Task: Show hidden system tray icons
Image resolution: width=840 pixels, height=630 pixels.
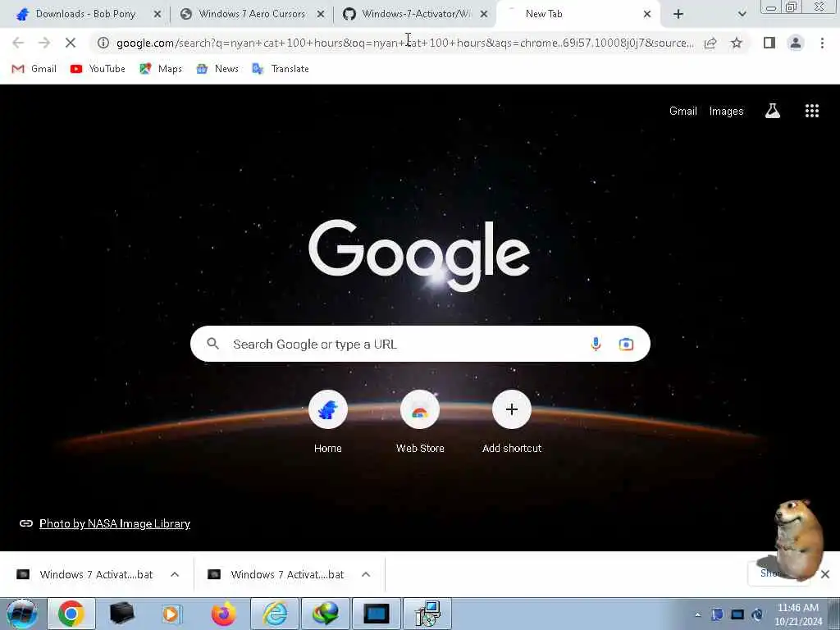Action: [x=697, y=614]
